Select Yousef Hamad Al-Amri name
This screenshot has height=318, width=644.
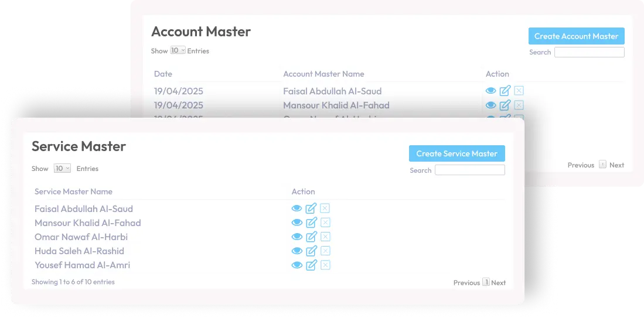pos(82,265)
